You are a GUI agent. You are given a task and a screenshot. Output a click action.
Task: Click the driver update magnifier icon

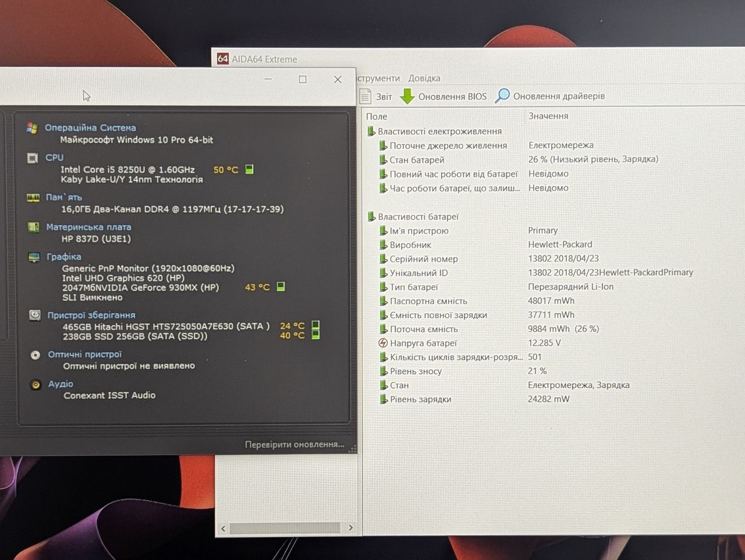pos(502,96)
